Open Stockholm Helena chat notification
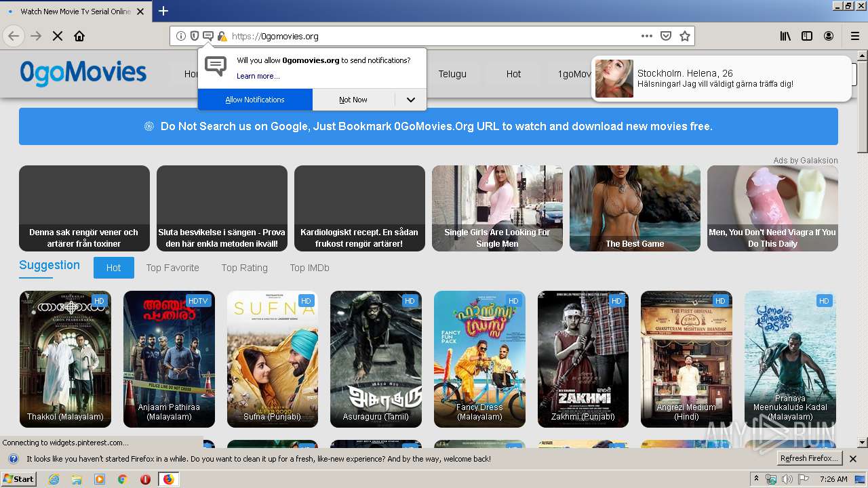 (x=721, y=79)
